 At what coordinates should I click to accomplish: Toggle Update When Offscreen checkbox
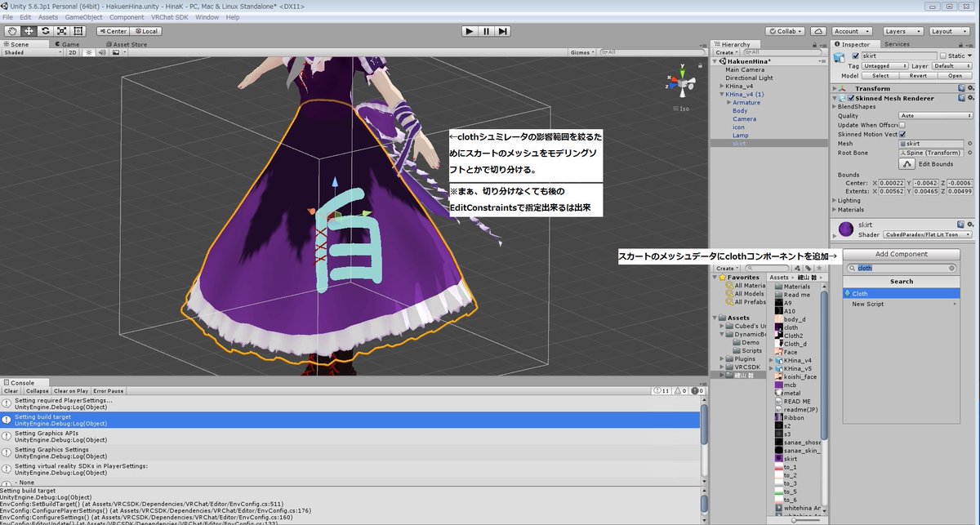902,125
